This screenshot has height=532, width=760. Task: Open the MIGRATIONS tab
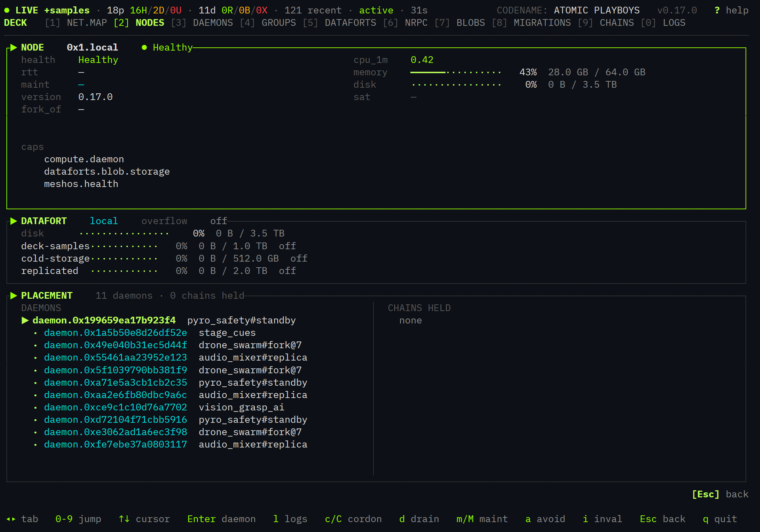[x=531, y=23]
